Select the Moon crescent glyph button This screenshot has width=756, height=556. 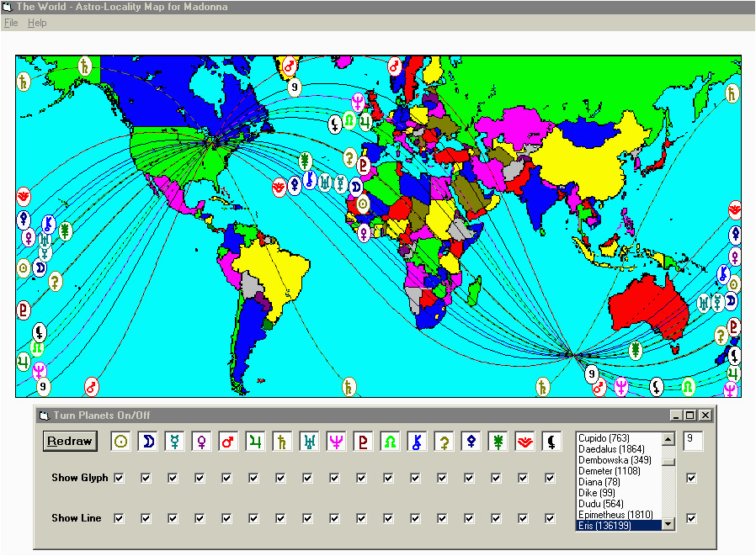tap(148, 442)
